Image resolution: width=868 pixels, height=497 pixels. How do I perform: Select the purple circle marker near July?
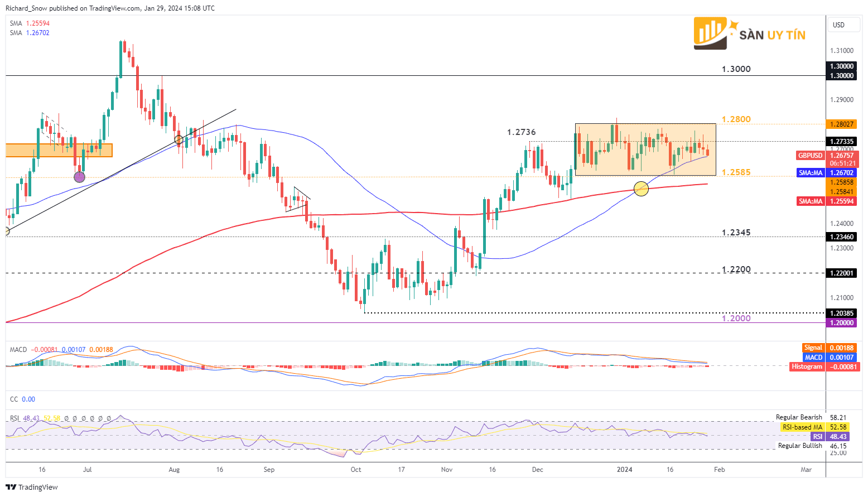80,177
